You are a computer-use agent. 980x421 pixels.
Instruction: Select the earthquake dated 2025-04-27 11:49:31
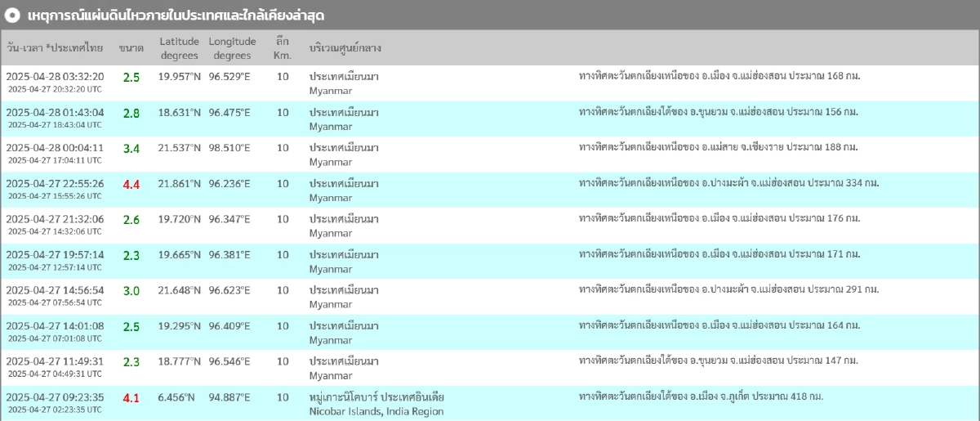[490, 368]
